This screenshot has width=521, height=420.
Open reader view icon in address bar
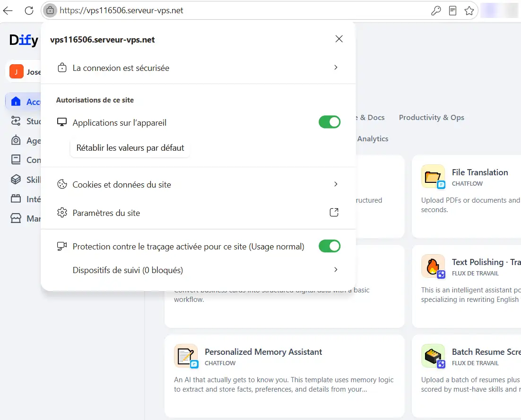pyautogui.click(x=452, y=10)
